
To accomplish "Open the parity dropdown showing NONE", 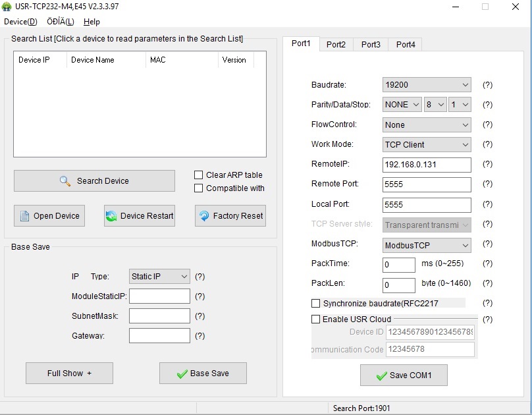I will [402, 105].
